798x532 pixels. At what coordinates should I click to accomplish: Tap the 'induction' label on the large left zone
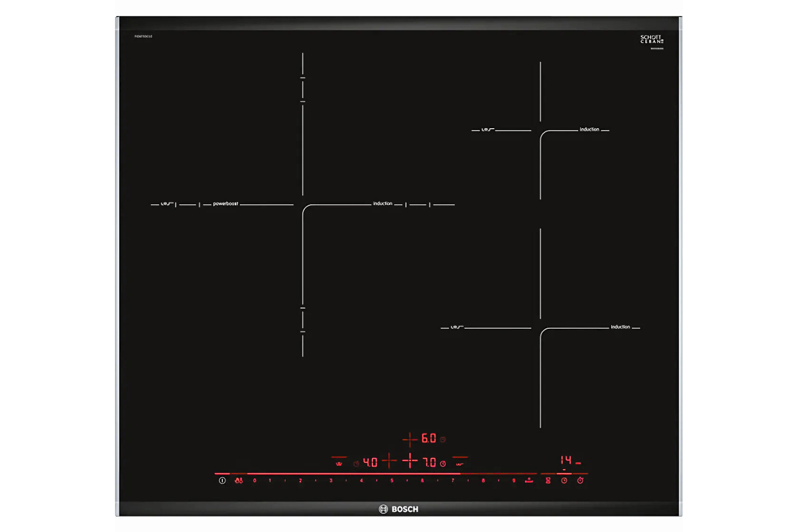383,204
